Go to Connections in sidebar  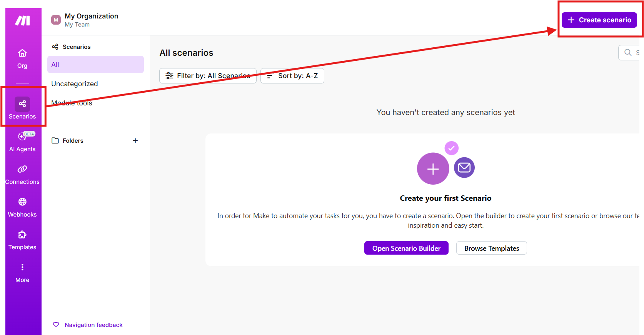[22, 175]
